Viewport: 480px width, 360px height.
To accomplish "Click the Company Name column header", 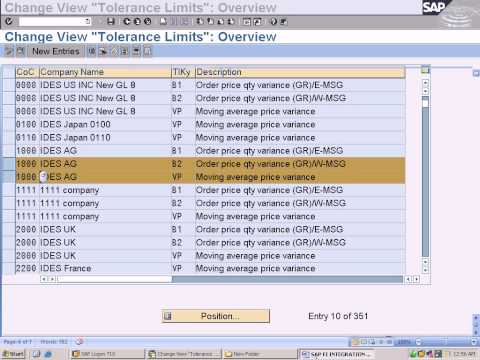I will point(105,72).
